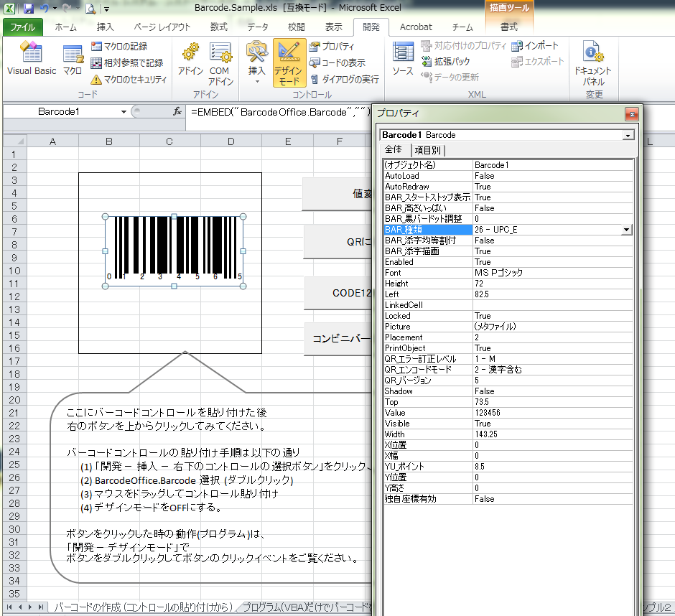
Task: Click the CODE12 sheet button
Action: (338, 293)
